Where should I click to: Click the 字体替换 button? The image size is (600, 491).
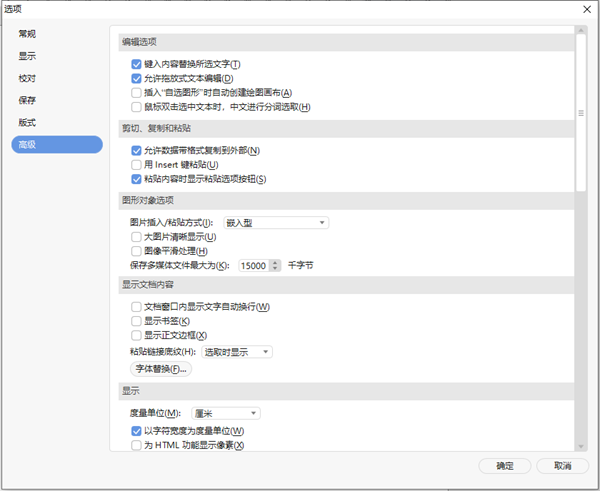(160, 369)
